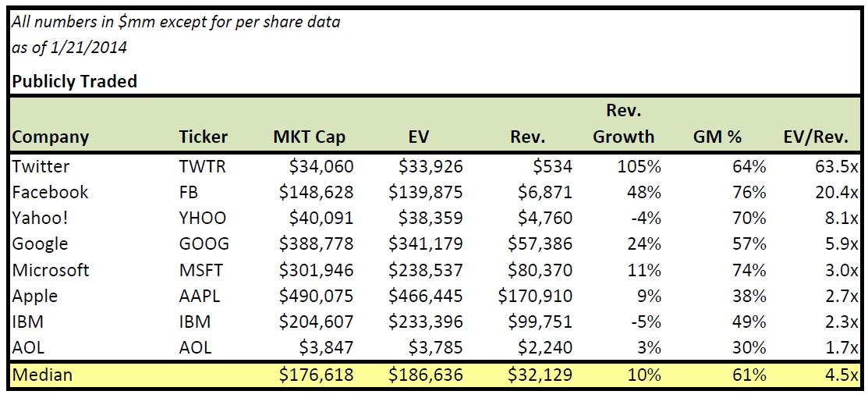Click the Company column header

(x=50, y=137)
